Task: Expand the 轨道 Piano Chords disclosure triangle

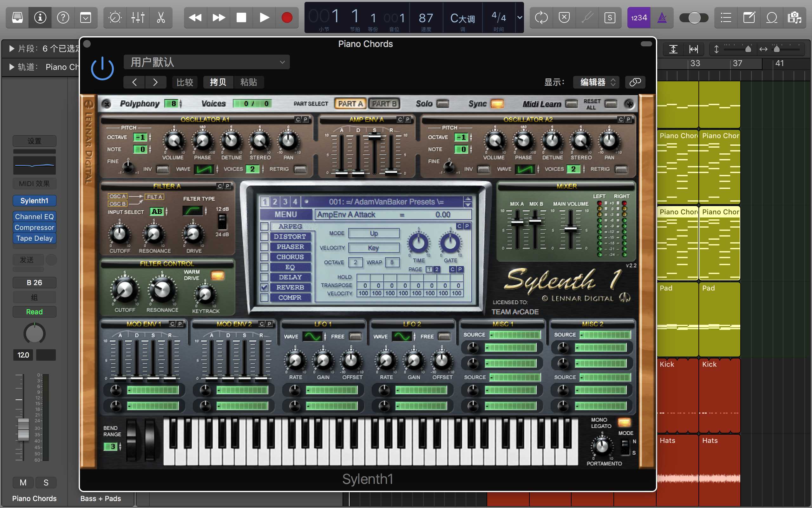Action: [12, 67]
